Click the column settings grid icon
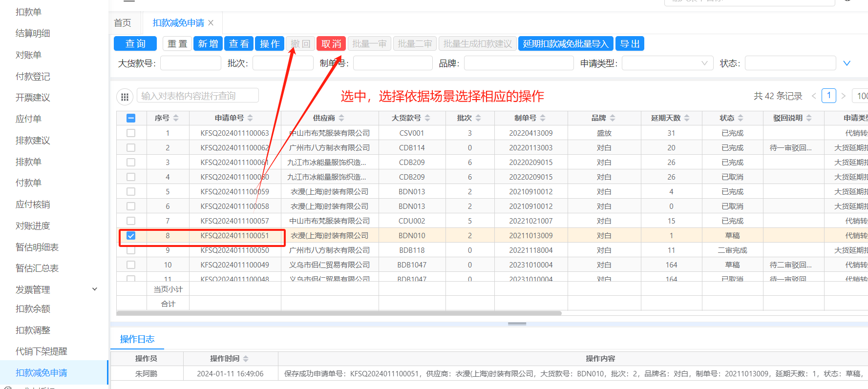Image resolution: width=868 pixels, height=389 pixels. (x=125, y=97)
